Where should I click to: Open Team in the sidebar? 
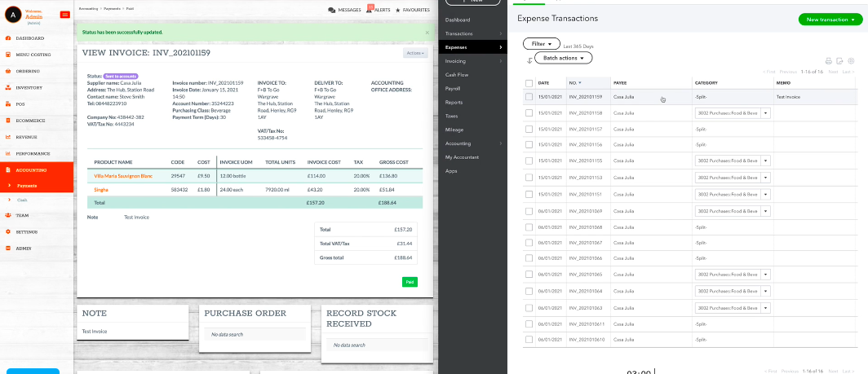pyautogui.click(x=22, y=215)
